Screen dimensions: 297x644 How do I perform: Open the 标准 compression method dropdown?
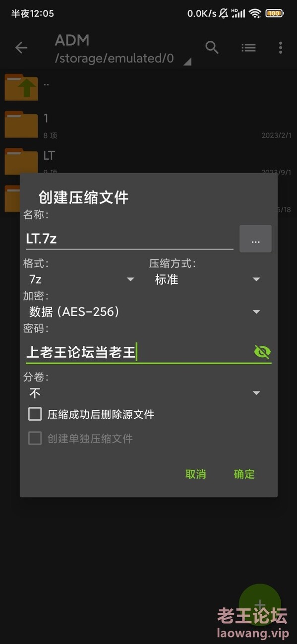click(x=208, y=279)
